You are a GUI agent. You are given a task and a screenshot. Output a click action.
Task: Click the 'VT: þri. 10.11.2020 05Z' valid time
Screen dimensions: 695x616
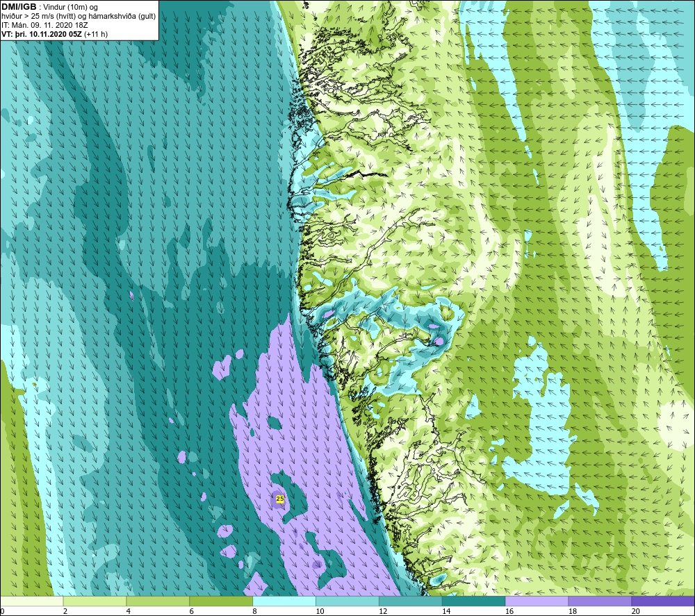tap(42, 34)
